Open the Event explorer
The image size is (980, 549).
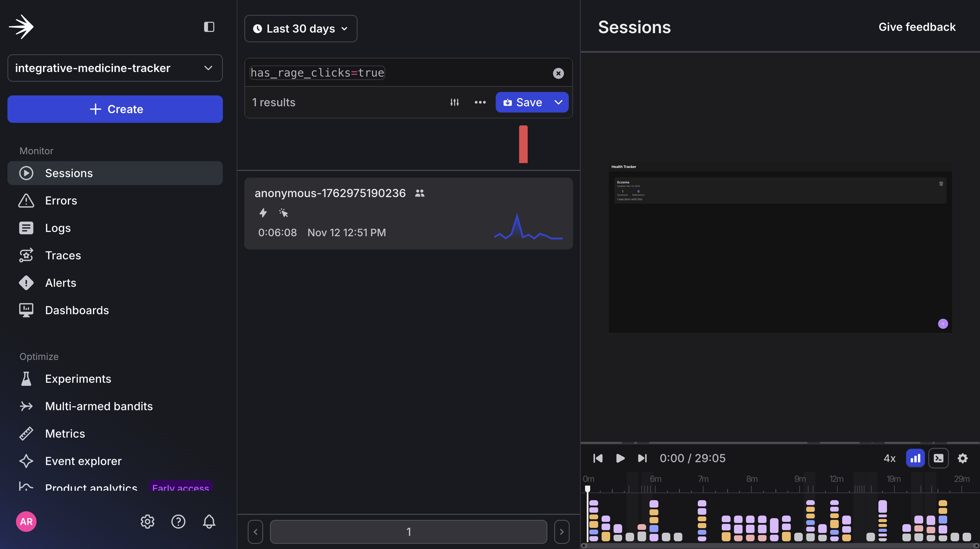click(83, 461)
